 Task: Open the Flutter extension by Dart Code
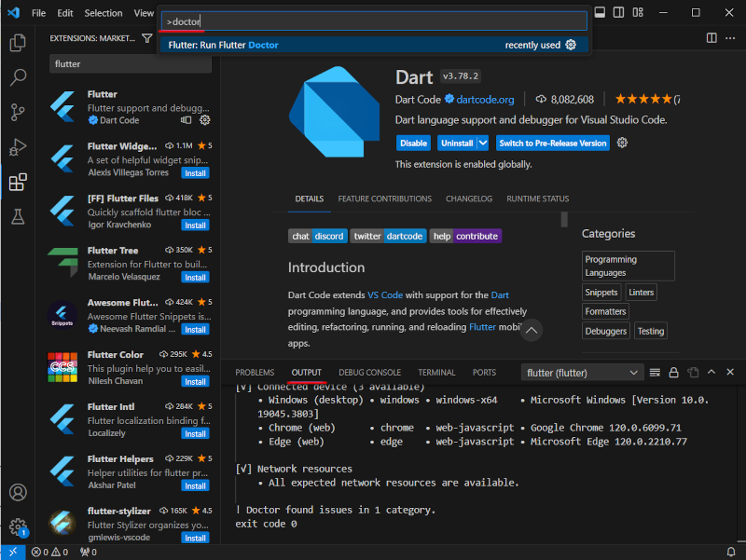point(130,107)
